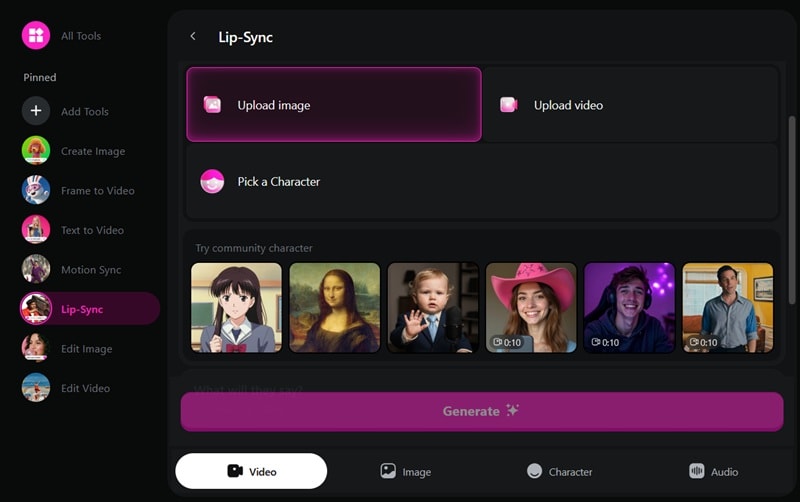Switch to the Video tab

[251, 471]
